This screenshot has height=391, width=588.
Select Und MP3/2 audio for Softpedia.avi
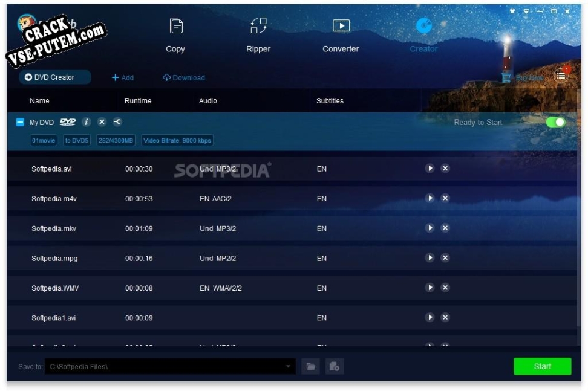click(218, 169)
